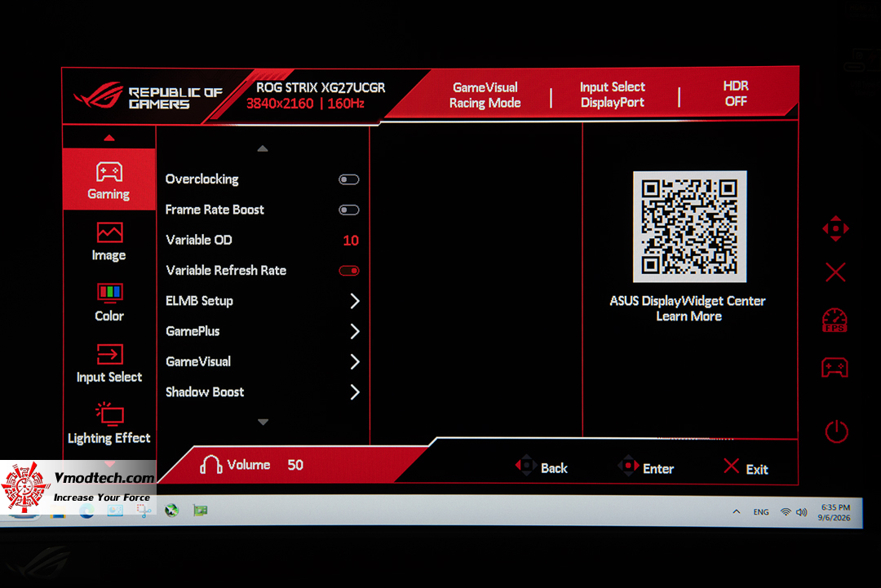
Task: Toggle the Overclocking switch
Action: coord(349,179)
